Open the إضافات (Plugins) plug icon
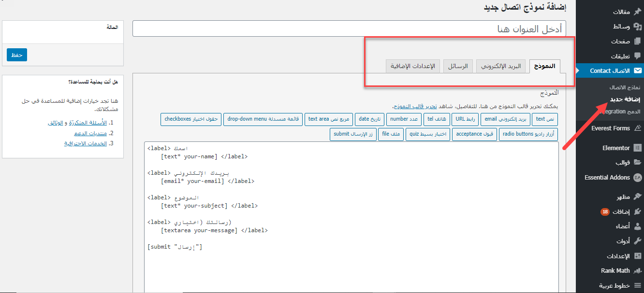 tap(638, 211)
